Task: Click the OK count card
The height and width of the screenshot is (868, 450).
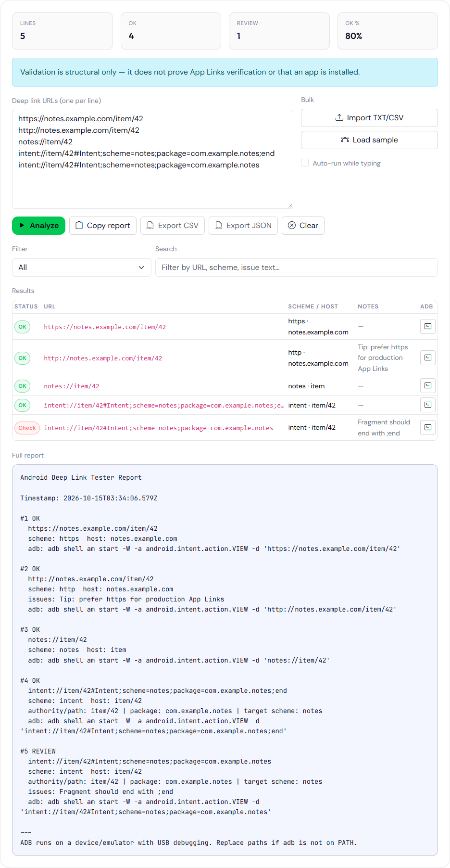Action: coord(171,31)
